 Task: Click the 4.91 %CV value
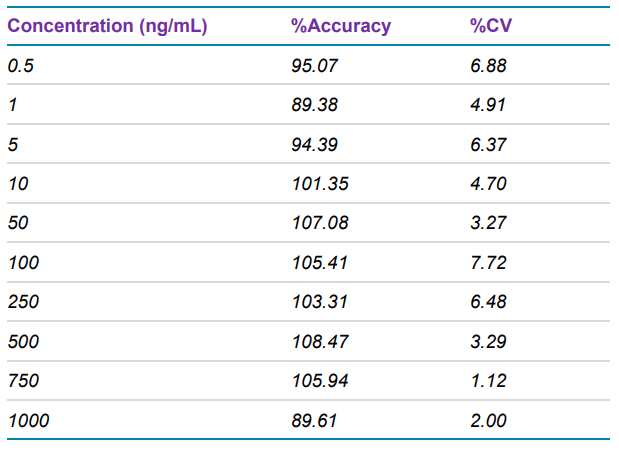[488, 105]
